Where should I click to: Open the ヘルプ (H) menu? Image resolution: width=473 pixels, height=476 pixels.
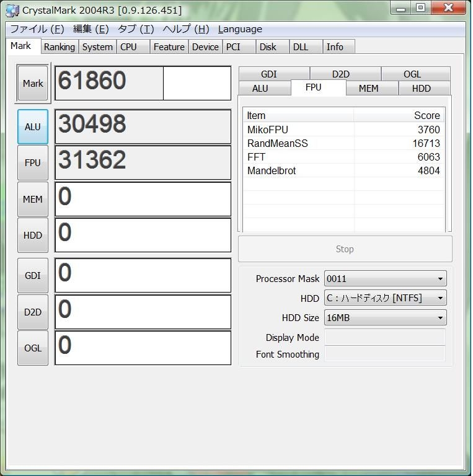tap(186, 29)
